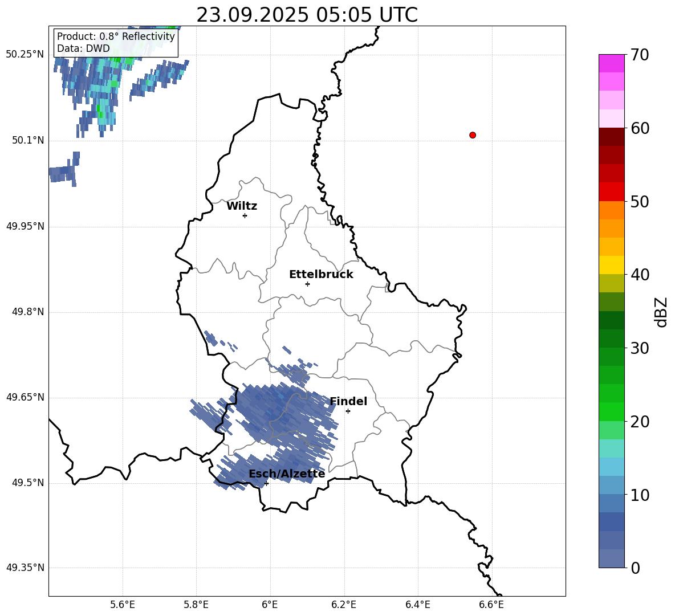Click the 49.95°N latitude label

pos(25,226)
